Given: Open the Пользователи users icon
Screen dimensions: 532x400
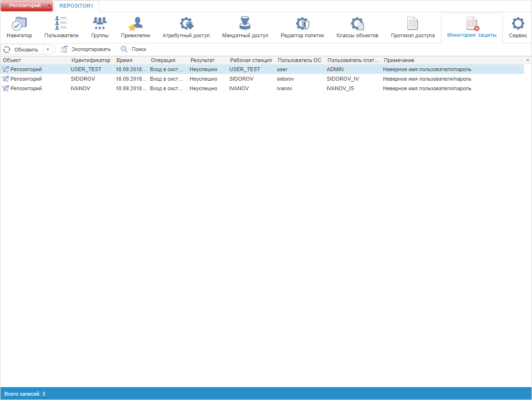Looking at the screenshot, I should tap(61, 24).
